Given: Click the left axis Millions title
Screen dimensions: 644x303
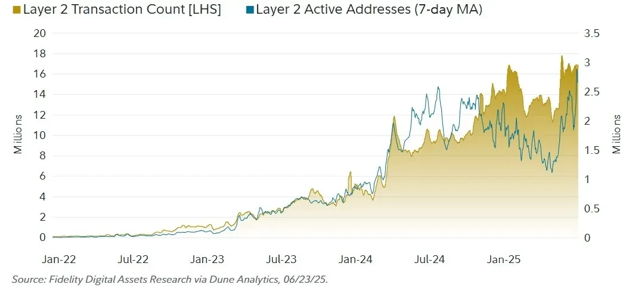Looking at the screenshot, I should 18,134.
